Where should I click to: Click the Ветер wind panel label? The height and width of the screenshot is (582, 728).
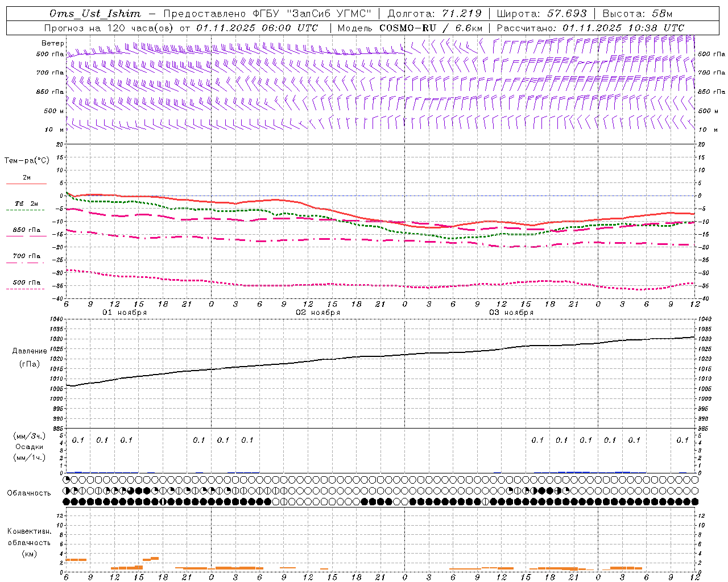(53, 43)
